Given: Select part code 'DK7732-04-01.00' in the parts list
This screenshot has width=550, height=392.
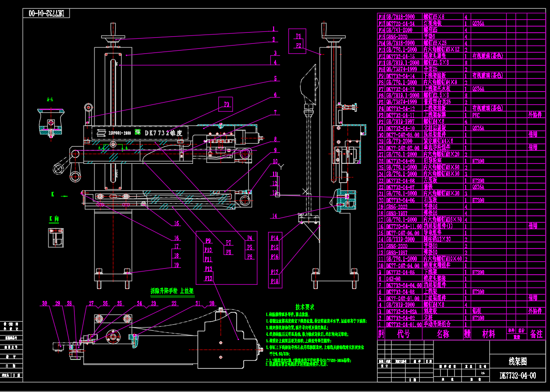Looking at the screenshot, I should tap(404, 324).
